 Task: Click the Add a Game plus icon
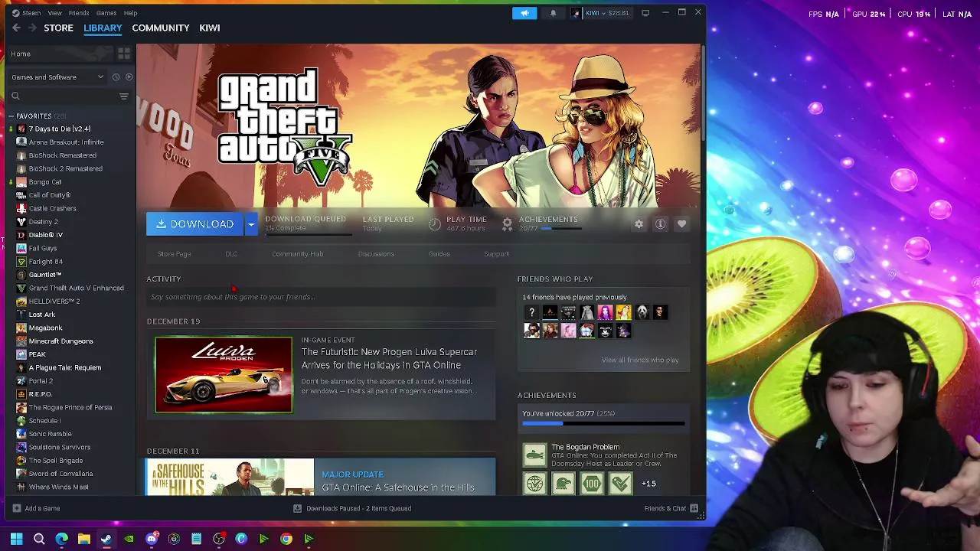(17, 508)
